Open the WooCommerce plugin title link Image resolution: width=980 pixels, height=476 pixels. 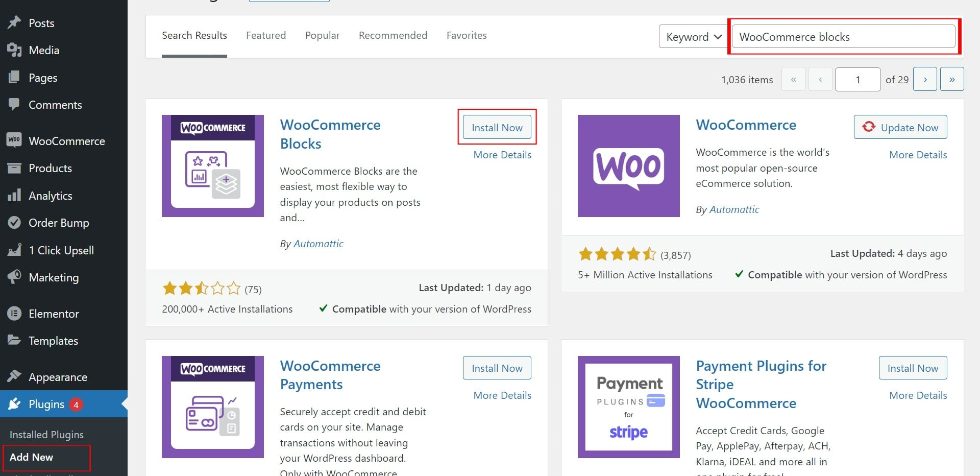[x=746, y=125]
